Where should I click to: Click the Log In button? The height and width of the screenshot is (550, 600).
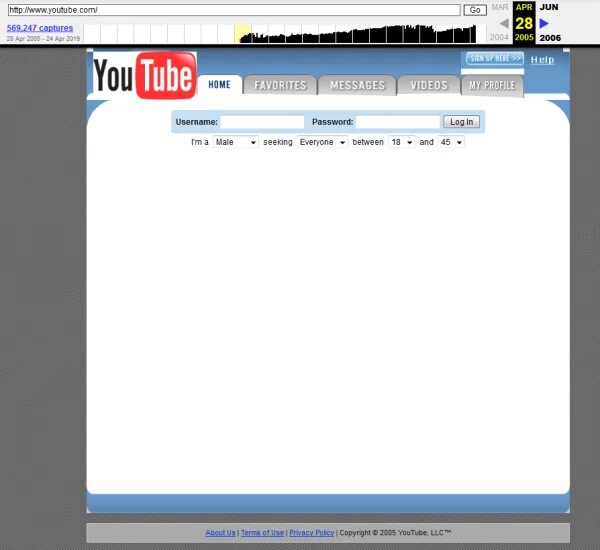[x=461, y=122]
